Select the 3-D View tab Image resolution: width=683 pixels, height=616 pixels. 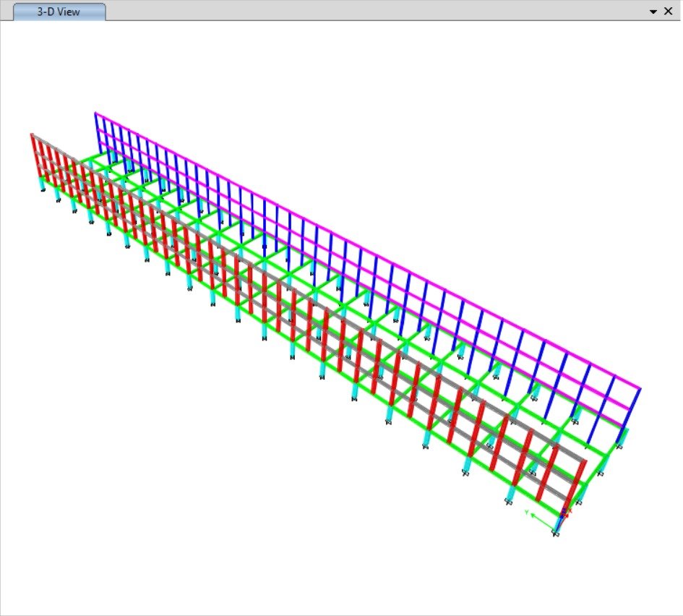[x=59, y=12]
